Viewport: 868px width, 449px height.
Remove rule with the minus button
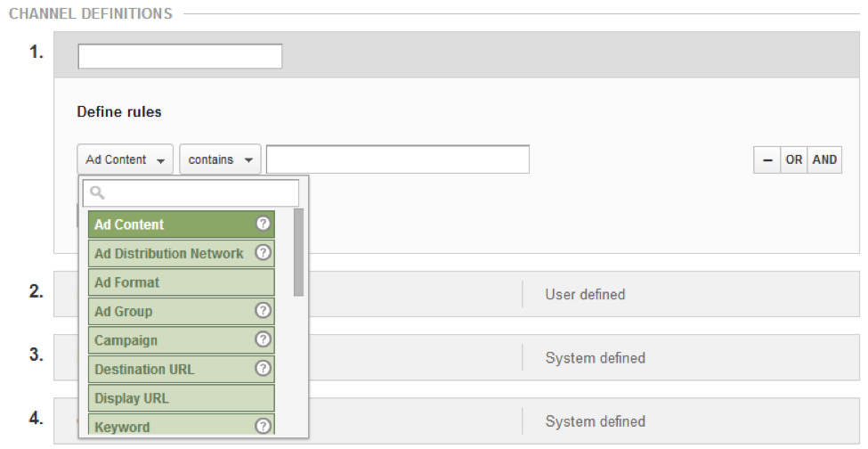767,160
